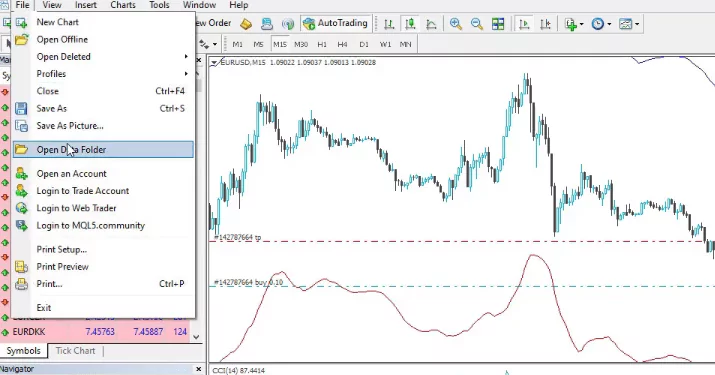Switch chart to candlesticks icon
Viewport: 715px width, 375px height.
(x=410, y=24)
